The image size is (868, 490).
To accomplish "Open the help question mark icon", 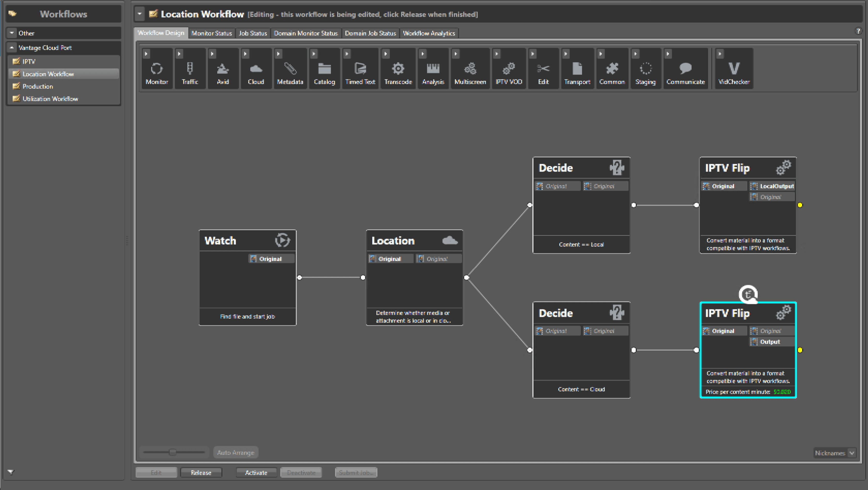I will click(x=858, y=31).
